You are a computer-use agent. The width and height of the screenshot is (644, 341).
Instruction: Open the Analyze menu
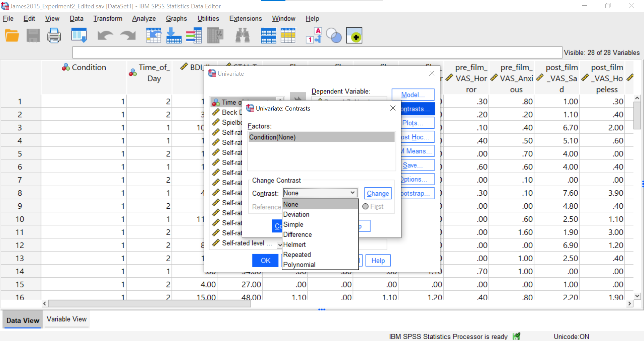pos(144,18)
